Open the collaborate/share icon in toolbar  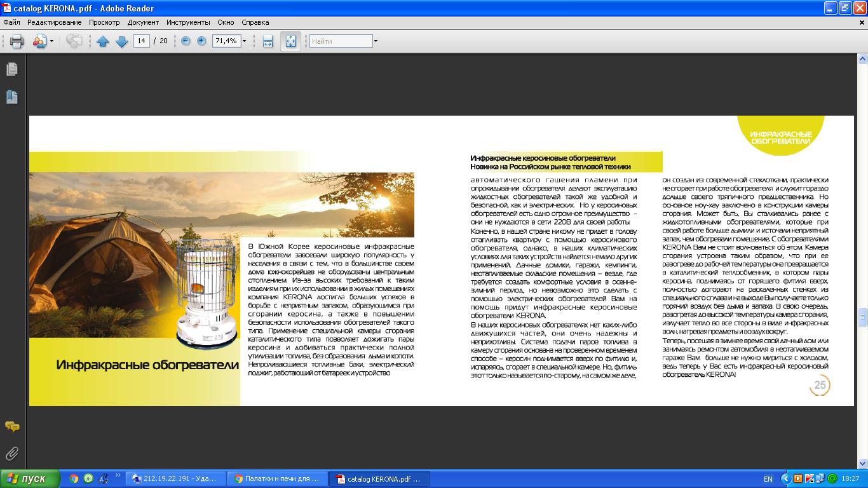click(39, 41)
